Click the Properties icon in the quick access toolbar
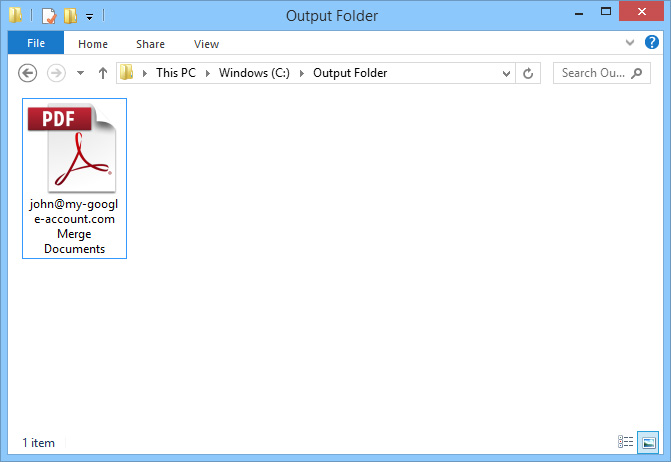The height and width of the screenshot is (462, 671). tap(49, 16)
